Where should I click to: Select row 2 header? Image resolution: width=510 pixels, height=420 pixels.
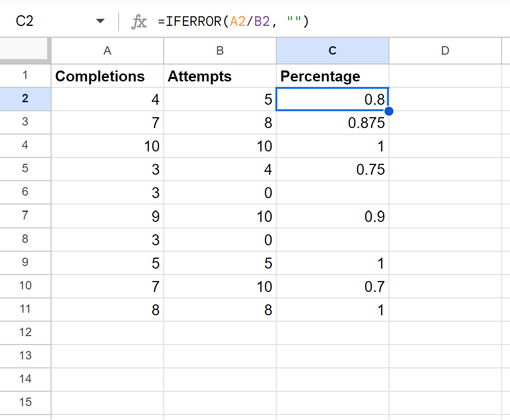(x=25, y=99)
